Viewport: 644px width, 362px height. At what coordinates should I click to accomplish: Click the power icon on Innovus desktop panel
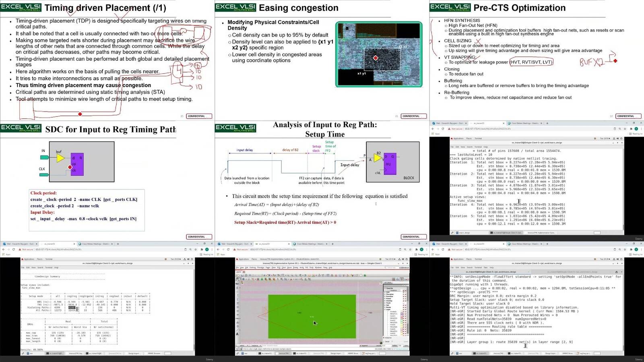(x=407, y=259)
